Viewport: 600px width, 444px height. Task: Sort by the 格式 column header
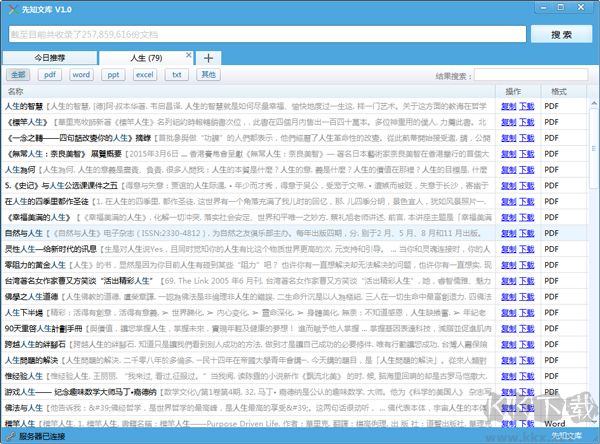558,91
